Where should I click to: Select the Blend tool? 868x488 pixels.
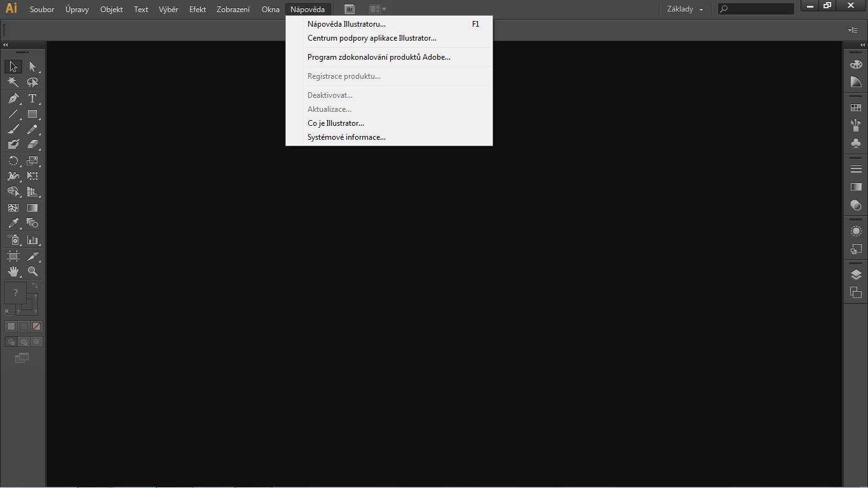[32, 223]
